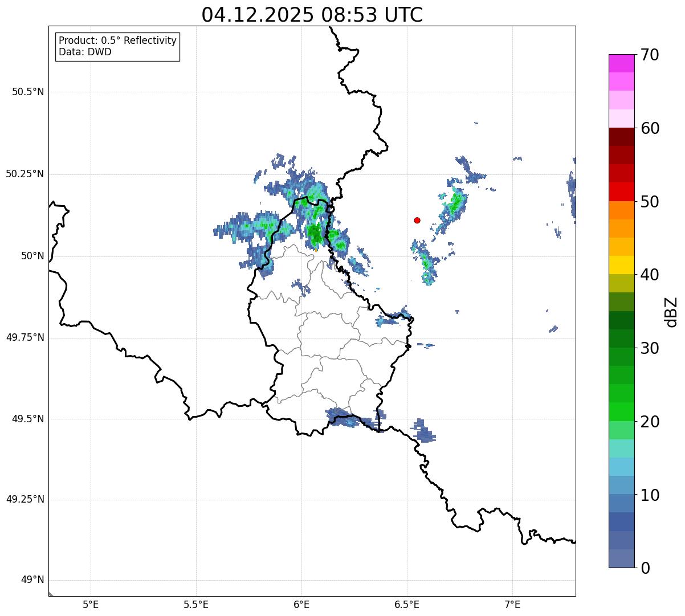Image resolution: width=685 pixels, height=616 pixels.
Task: Click the latitude label 49.5°N
Action: pos(28,419)
